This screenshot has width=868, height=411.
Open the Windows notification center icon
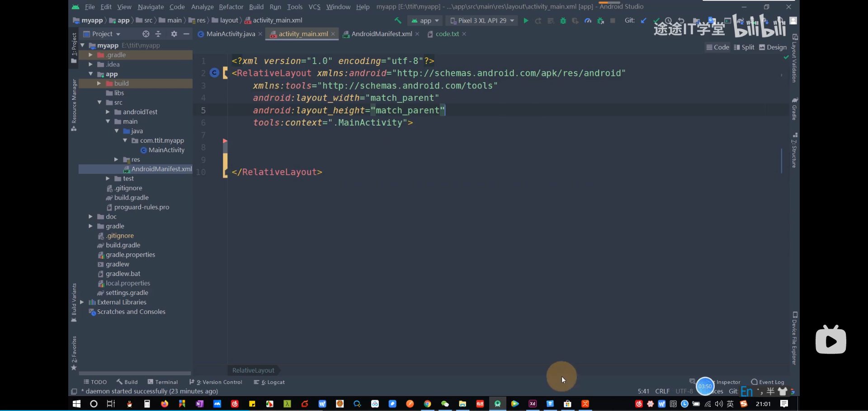(784, 404)
